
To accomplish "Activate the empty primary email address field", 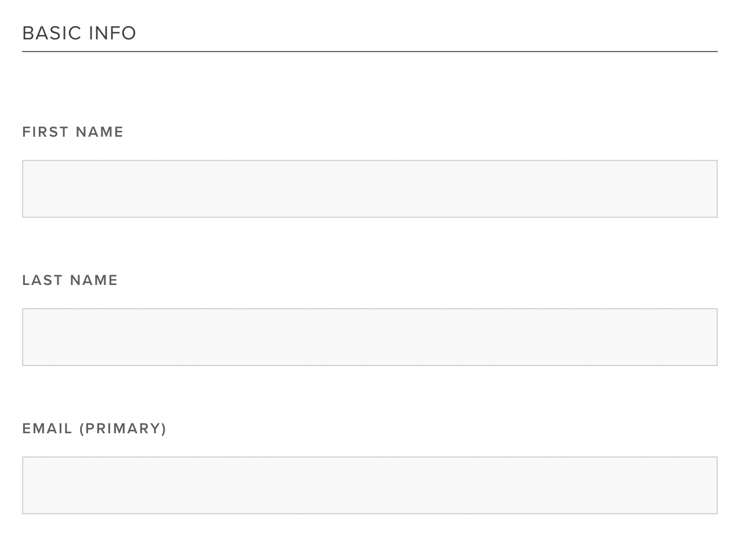I will 370,485.
